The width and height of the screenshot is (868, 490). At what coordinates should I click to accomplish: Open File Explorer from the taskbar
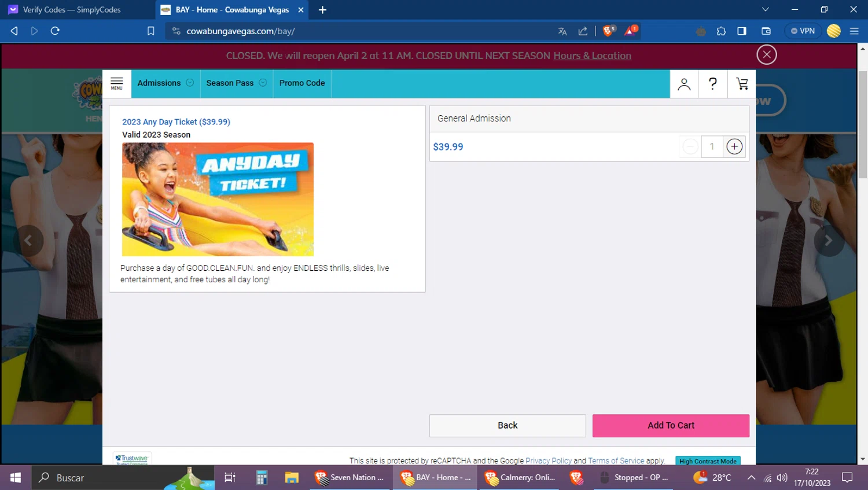click(292, 477)
